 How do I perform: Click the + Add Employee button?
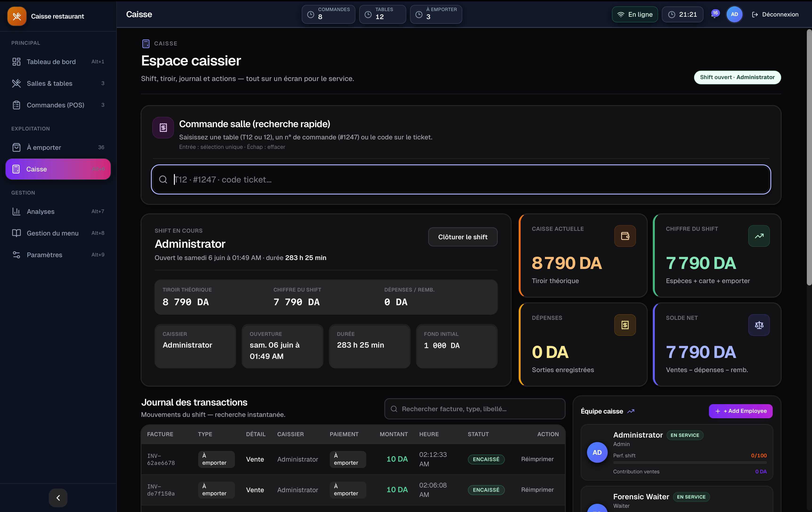(x=740, y=411)
